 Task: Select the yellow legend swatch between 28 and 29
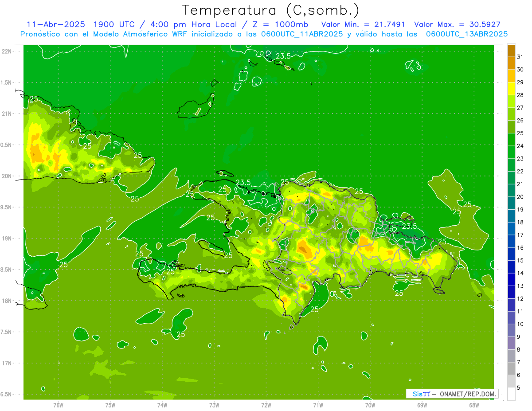tap(511, 89)
